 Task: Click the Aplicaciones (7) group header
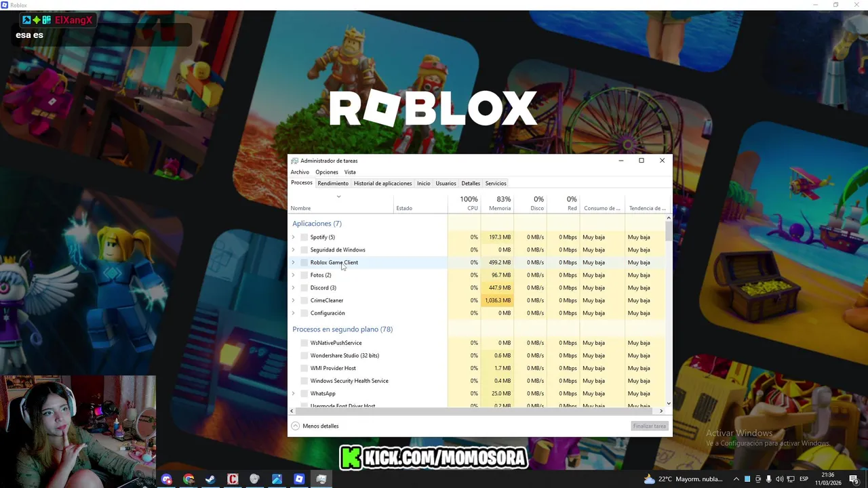(317, 224)
